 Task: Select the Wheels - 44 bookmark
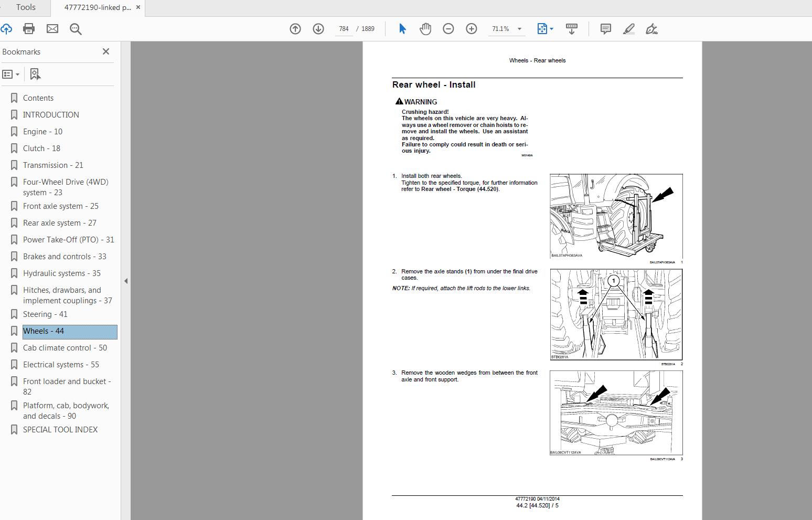(x=43, y=331)
